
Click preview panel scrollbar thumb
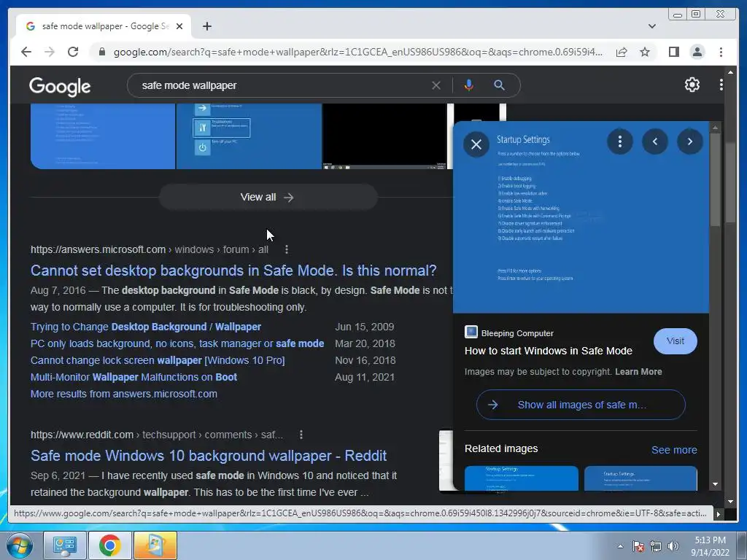pos(715,180)
